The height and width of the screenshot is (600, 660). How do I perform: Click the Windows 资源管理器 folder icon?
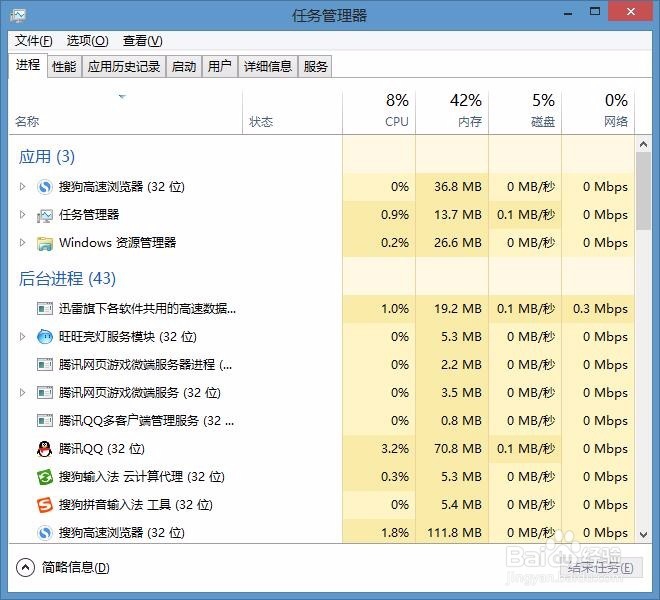point(45,243)
